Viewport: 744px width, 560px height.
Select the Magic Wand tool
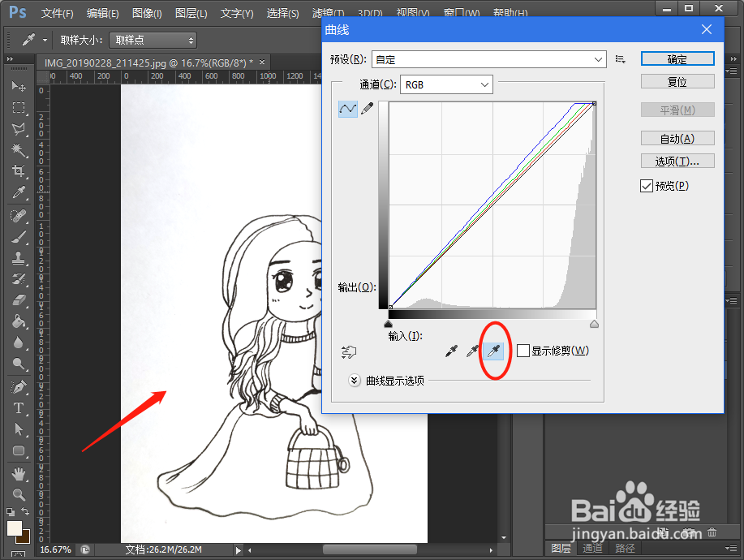coord(19,150)
